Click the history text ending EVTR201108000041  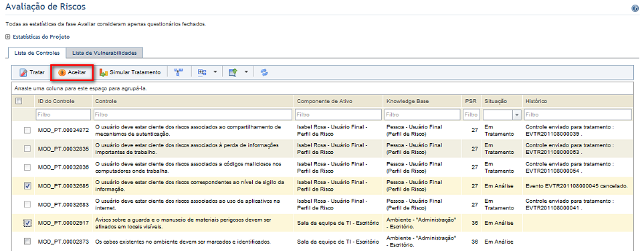pos(570,204)
